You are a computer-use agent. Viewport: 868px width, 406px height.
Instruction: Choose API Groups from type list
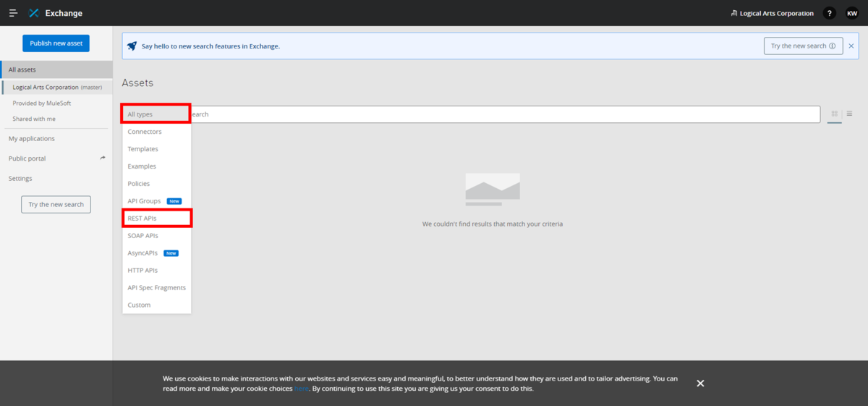tap(156, 201)
